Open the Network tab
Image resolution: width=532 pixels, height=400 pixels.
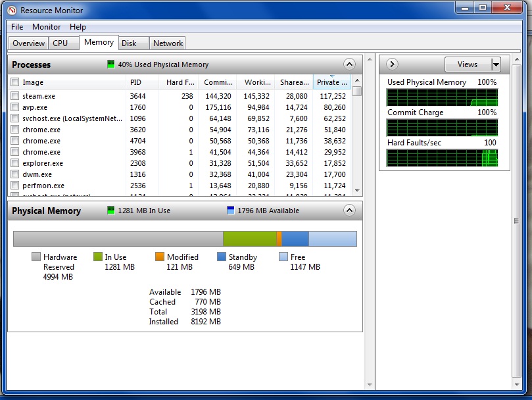click(168, 43)
